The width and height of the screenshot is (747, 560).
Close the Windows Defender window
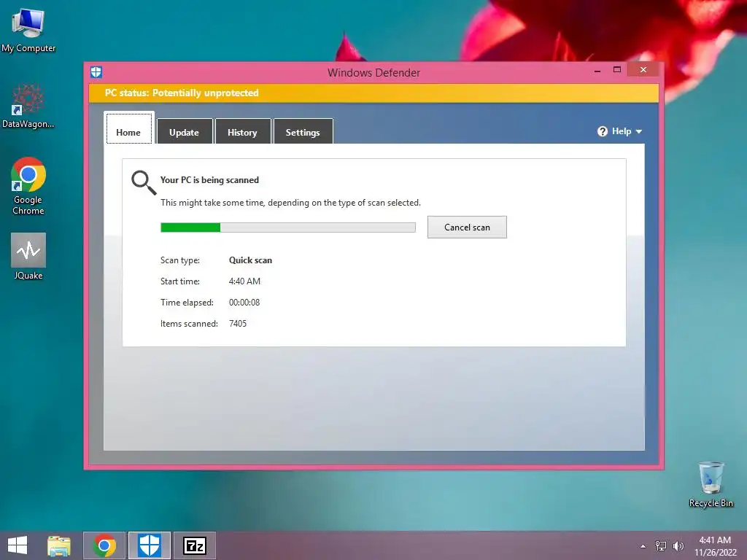pyautogui.click(x=643, y=69)
